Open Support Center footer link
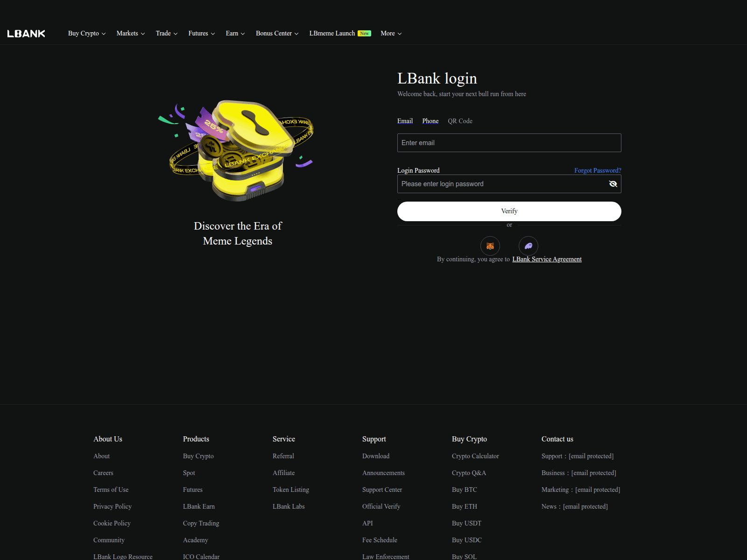 point(382,490)
